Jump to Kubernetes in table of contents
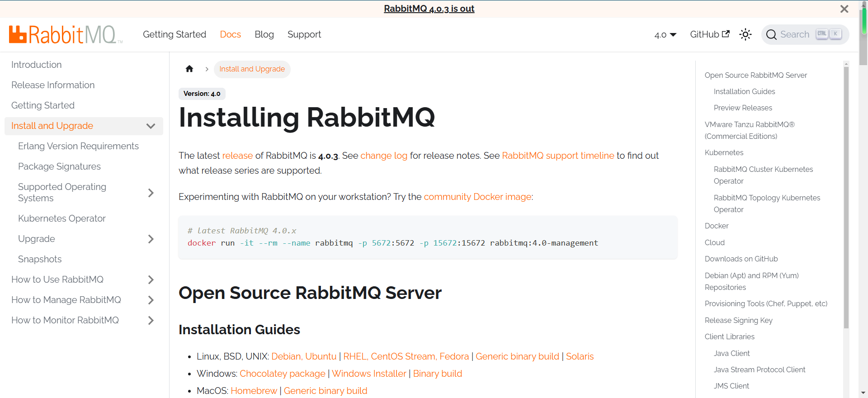This screenshot has width=868, height=398. 724,152
